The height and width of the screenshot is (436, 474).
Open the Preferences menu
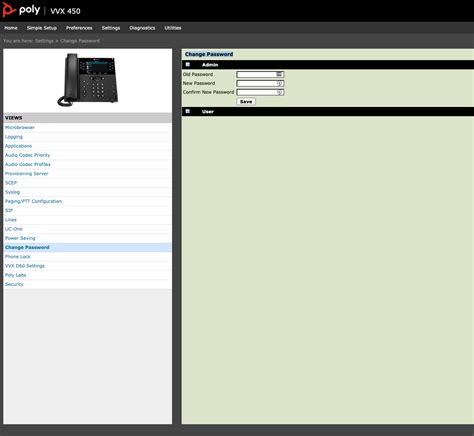(79, 28)
